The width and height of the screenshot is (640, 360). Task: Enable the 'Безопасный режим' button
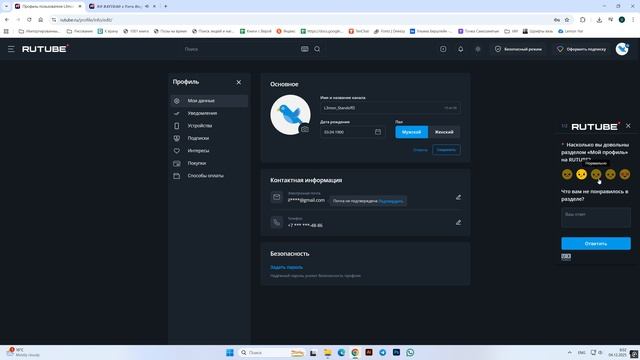point(518,49)
